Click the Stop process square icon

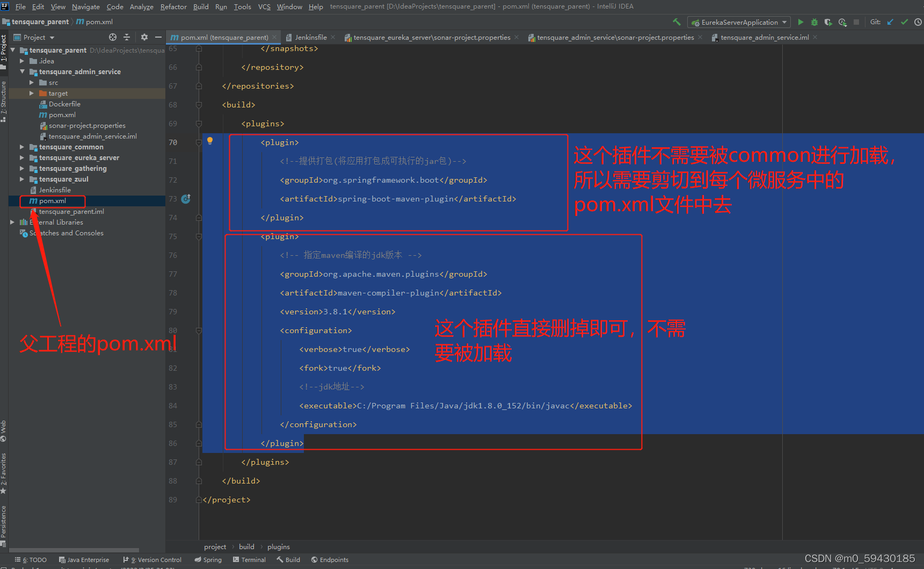pyautogui.click(x=856, y=22)
